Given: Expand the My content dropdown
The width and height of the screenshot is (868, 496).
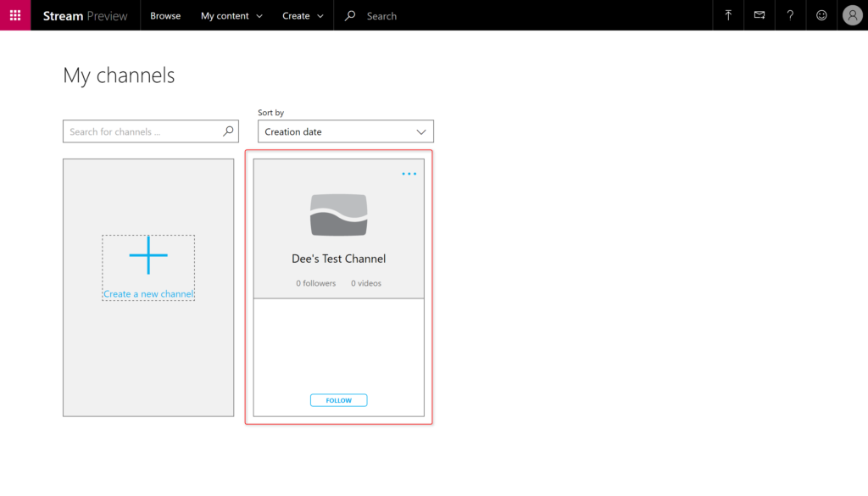Looking at the screenshot, I should (x=231, y=15).
